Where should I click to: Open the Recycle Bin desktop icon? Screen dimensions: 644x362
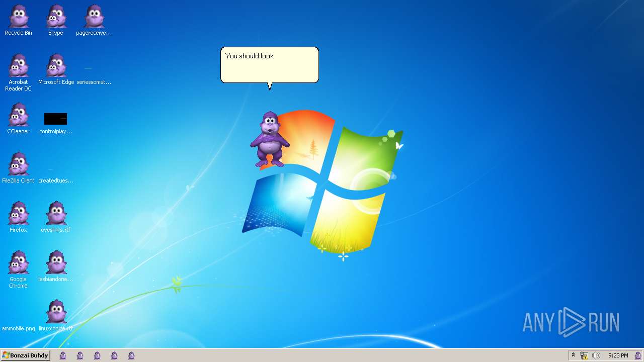pos(18,20)
